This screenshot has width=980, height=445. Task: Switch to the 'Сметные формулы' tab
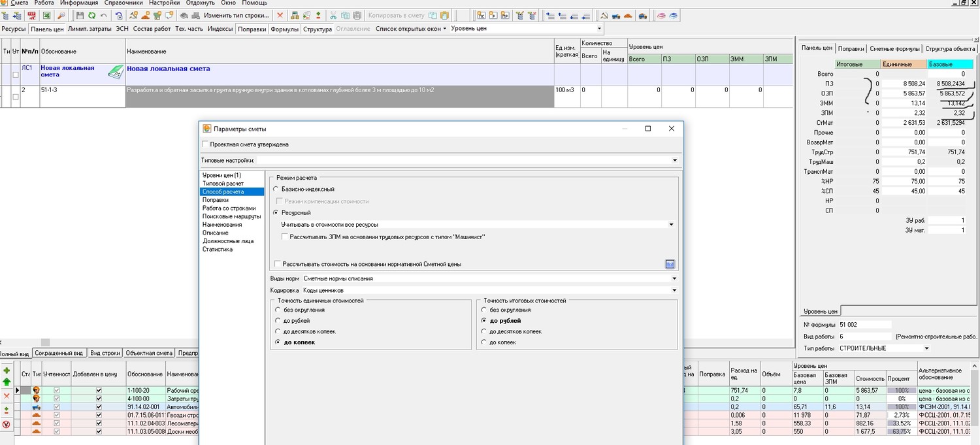tap(895, 48)
